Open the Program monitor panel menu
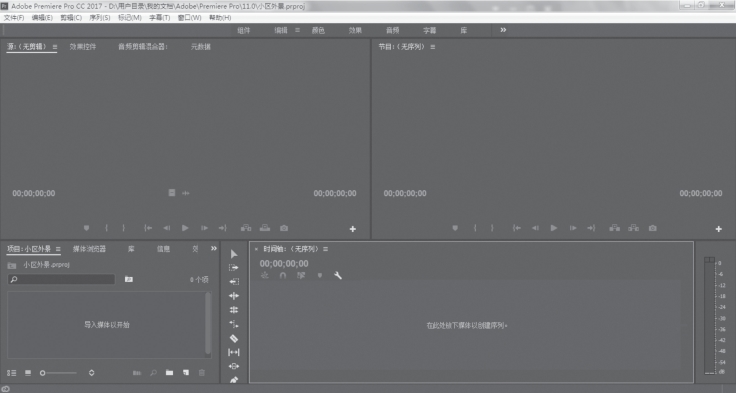Image resolution: width=736 pixels, height=393 pixels. [433, 47]
